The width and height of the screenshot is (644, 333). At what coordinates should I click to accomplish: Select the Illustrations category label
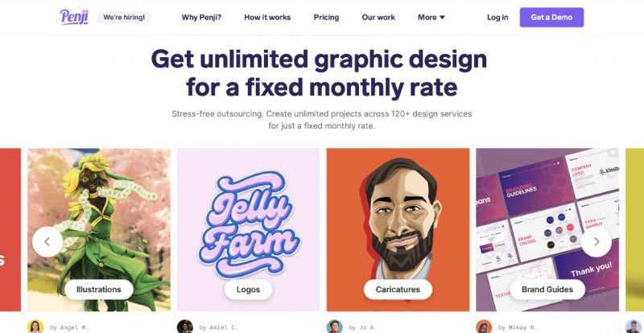point(98,290)
